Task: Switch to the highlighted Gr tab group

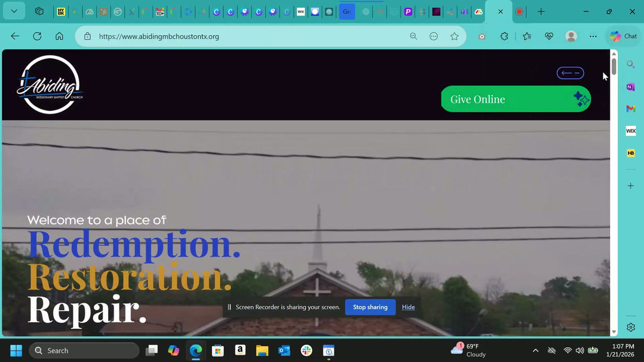Action: [x=347, y=11]
